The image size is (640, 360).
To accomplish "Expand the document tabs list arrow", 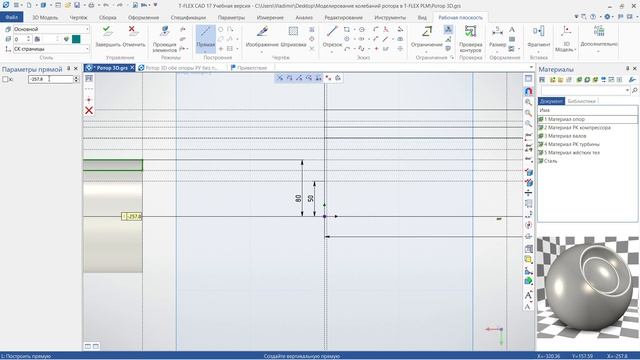I will point(531,67).
